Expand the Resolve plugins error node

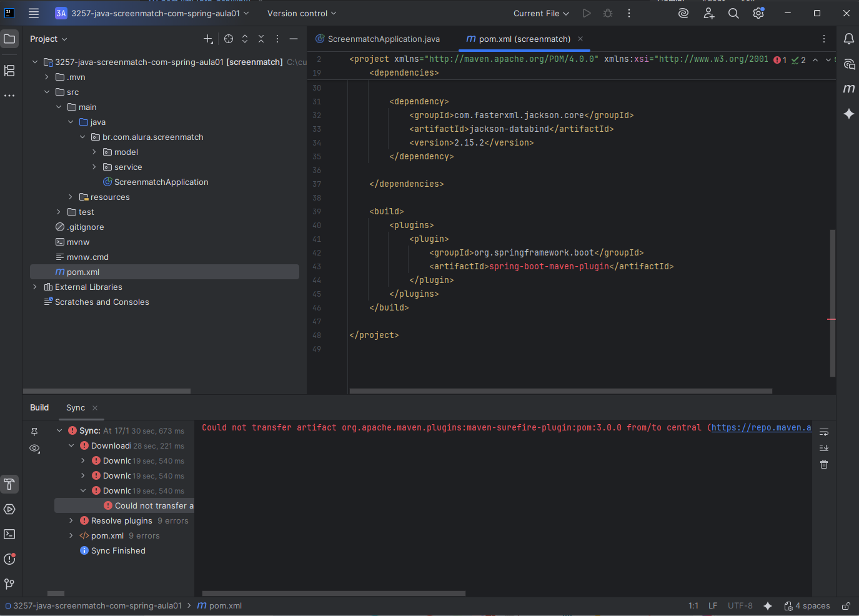click(x=71, y=520)
